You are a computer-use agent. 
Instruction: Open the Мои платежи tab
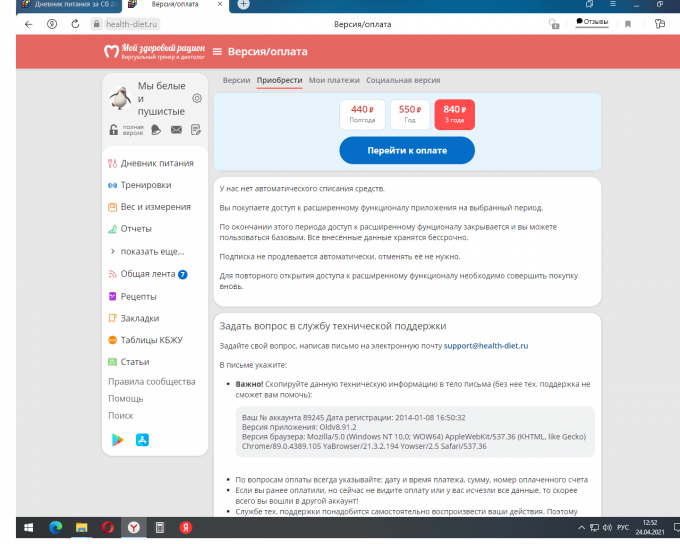pos(333,80)
